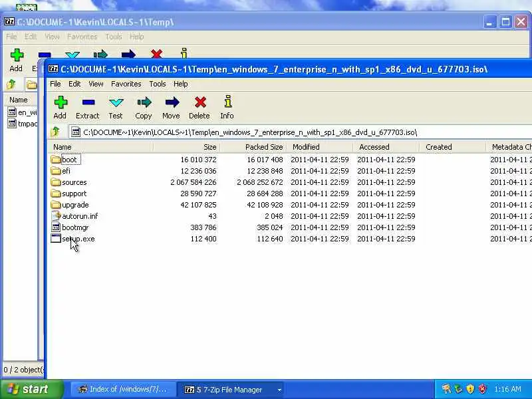The image size is (532, 399).
Task: Click Add icon in the background Temp window
Action: pyautogui.click(x=17, y=55)
